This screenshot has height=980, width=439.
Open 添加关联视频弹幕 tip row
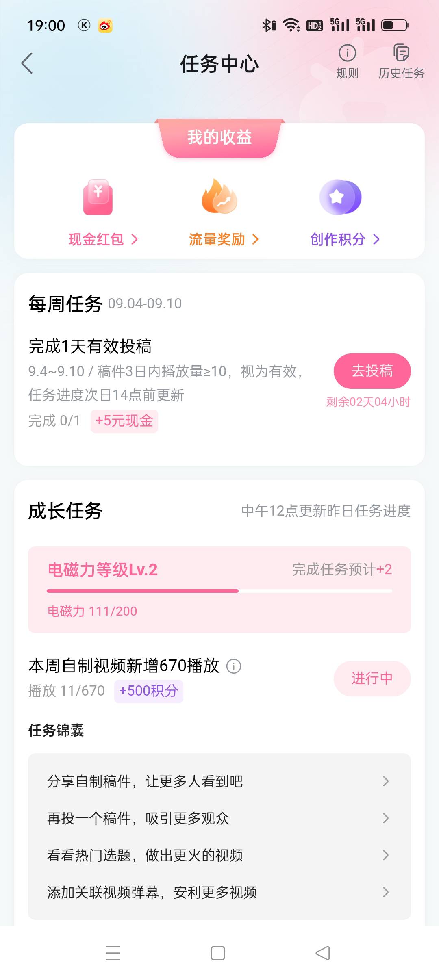(219, 892)
